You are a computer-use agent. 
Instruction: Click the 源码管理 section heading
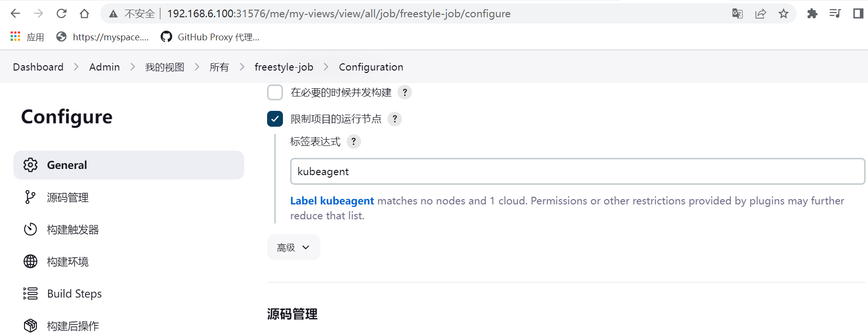[293, 314]
